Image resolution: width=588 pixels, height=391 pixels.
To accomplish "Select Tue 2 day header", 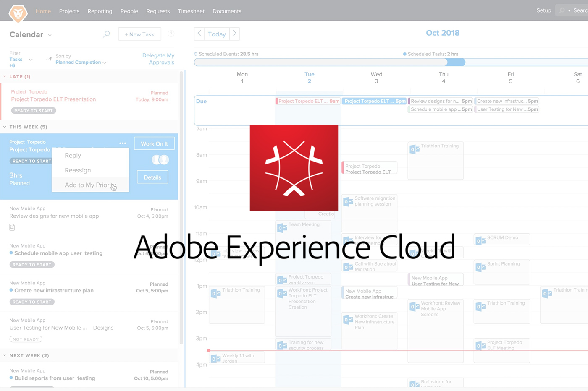I will (310, 78).
